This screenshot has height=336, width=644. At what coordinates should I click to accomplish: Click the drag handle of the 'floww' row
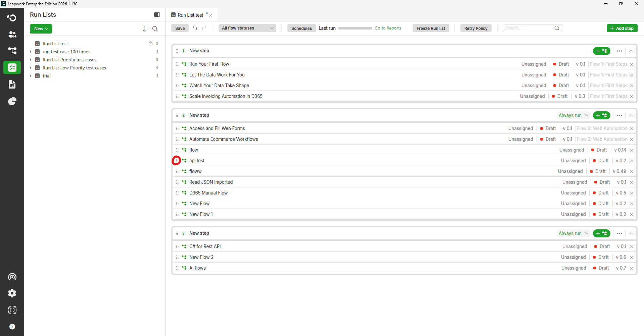pos(177,171)
